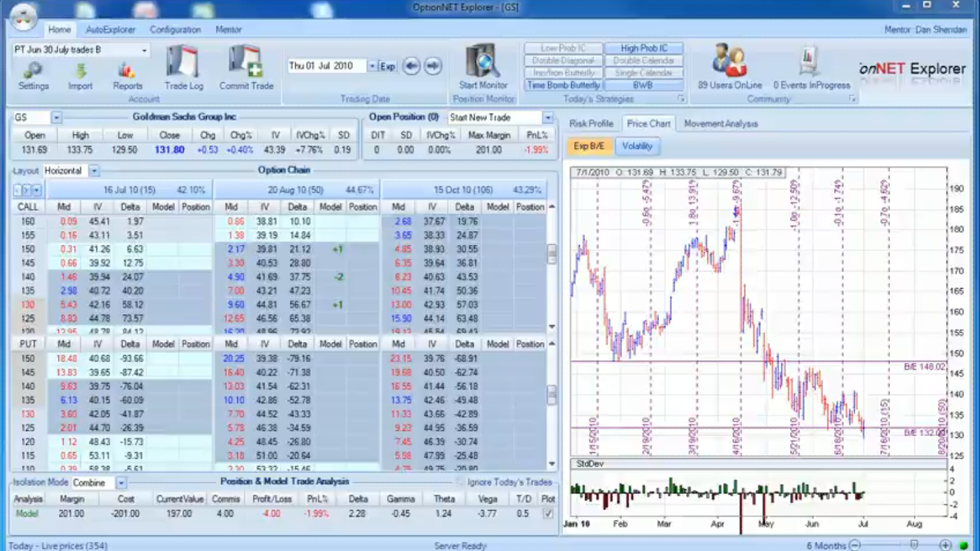Image resolution: width=980 pixels, height=551 pixels.
Task: Open the Trade Log
Action: click(184, 67)
